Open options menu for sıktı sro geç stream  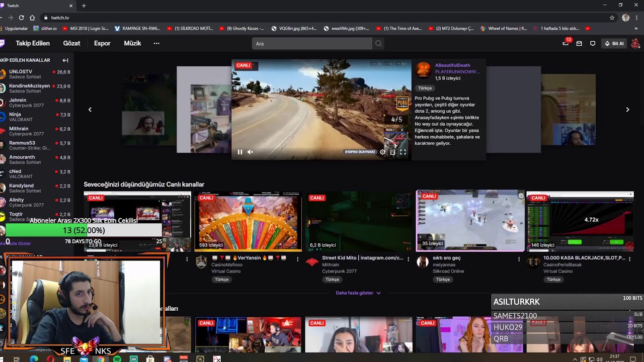click(x=519, y=259)
